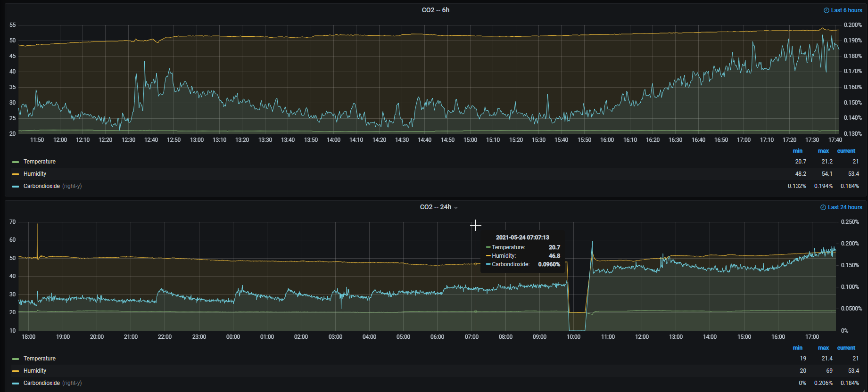The height and width of the screenshot is (392, 868).
Task: Sort the 6h legend by current column
Action: click(846, 151)
